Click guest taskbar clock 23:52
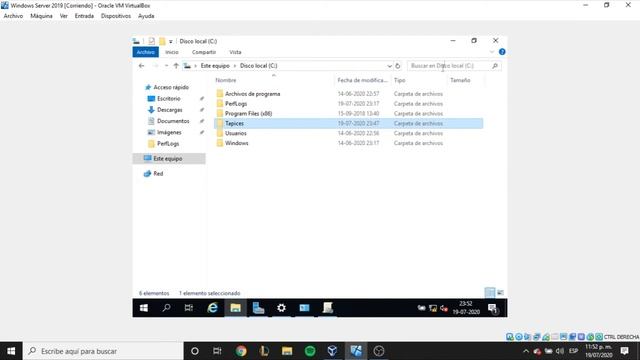The height and width of the screenshot is (360, 640). (x=466, y=308)
